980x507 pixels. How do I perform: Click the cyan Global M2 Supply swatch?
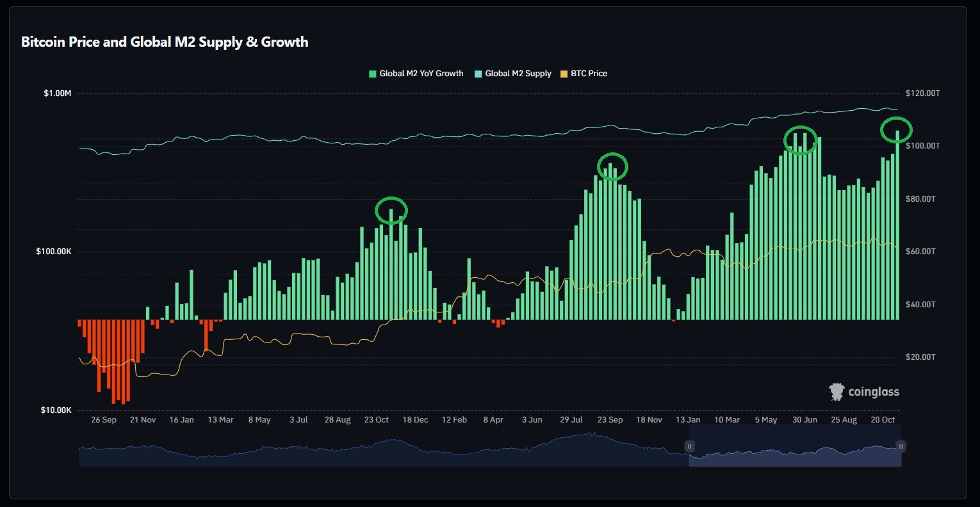(x=478, y=74)
